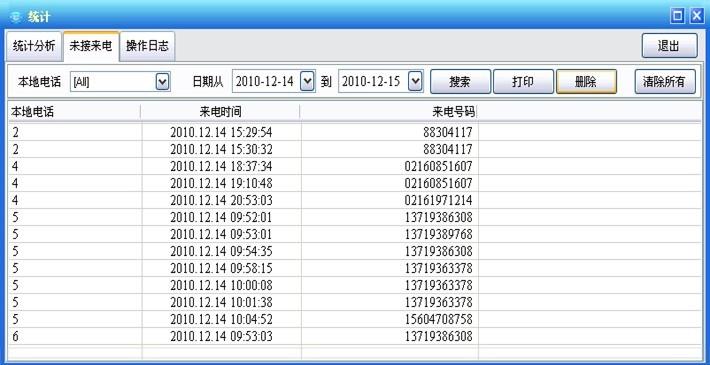710x365 pixels.
Task: Switch to the 统计分析 tab
Action: coord(34,46)
